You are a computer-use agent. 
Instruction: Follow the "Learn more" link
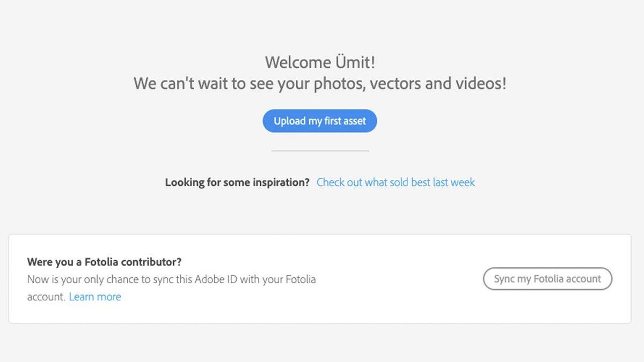pyautogui.click(x=95, y=297)
